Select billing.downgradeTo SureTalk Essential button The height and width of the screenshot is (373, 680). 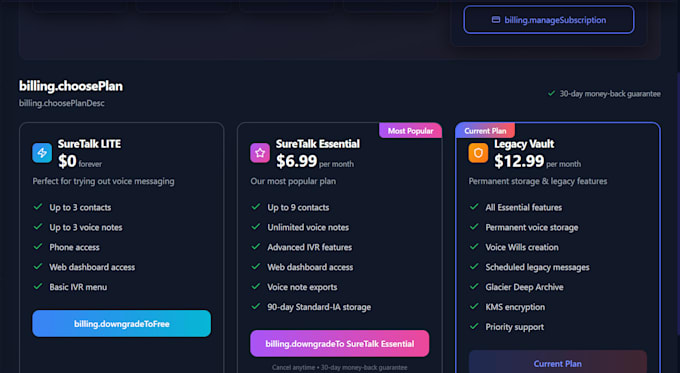(x=340, y=344)
